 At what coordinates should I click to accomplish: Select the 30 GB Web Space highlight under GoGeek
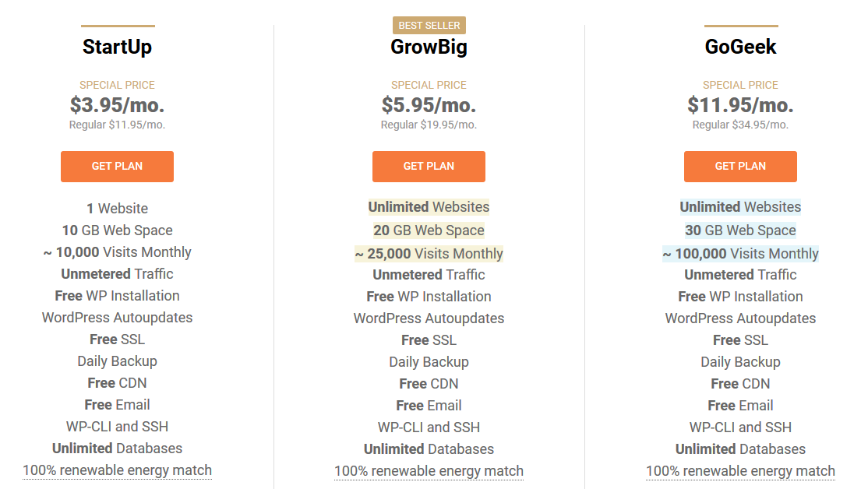click(740, 230)
